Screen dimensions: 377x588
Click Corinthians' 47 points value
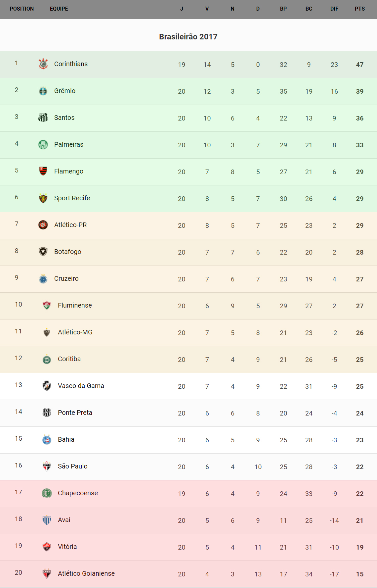point(359,65)
